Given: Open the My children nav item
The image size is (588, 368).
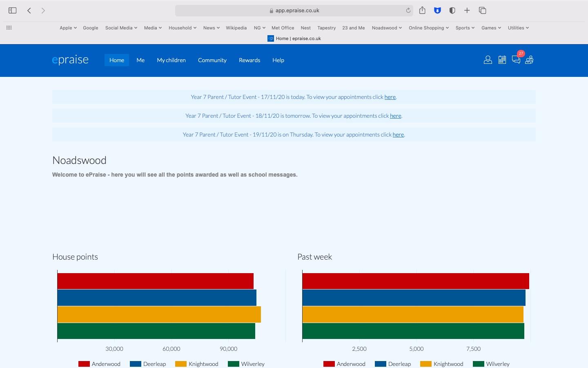Looking at the screenshot, I should click(x=171, y=60).
